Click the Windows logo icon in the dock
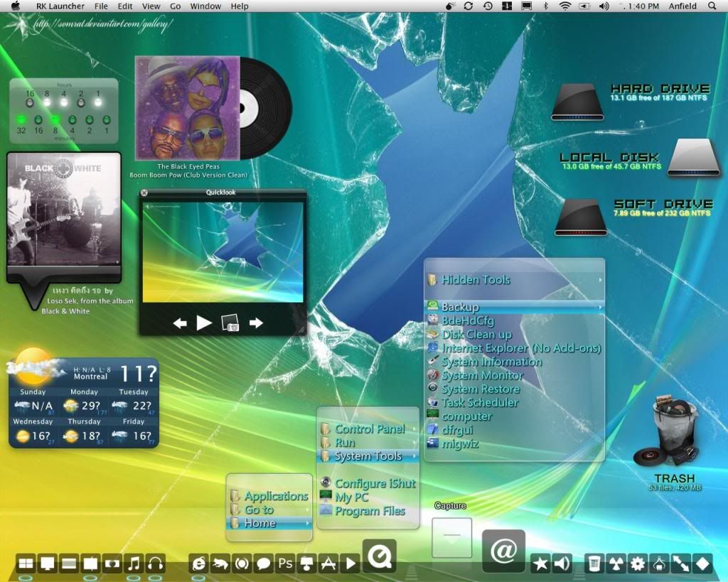This screenshot has width=728, height=582. 26,564
